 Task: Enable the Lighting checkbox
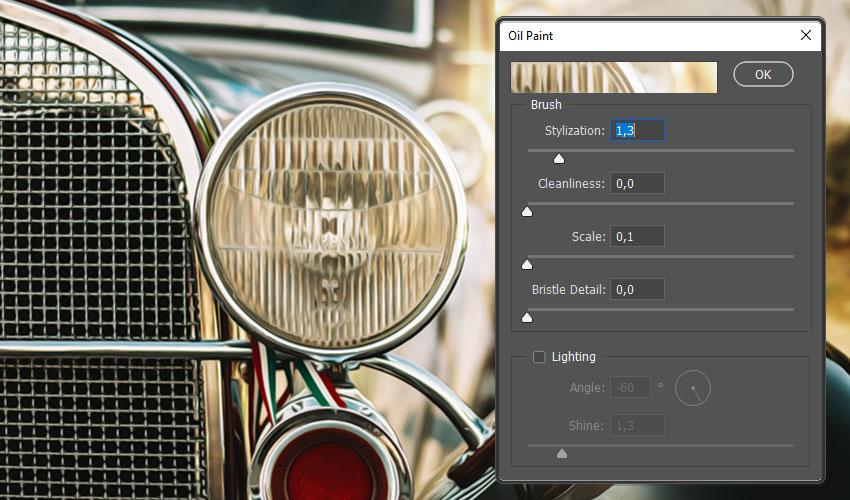[x=539, y=357]
